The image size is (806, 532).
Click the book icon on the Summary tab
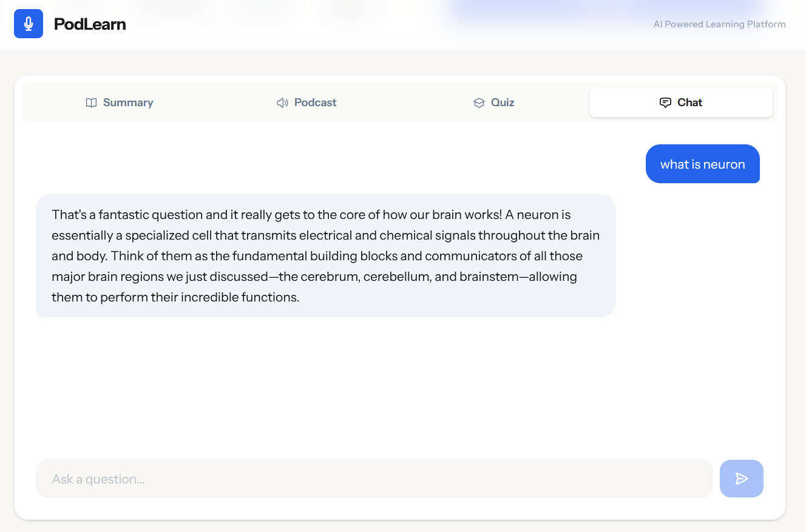point(91,103)
